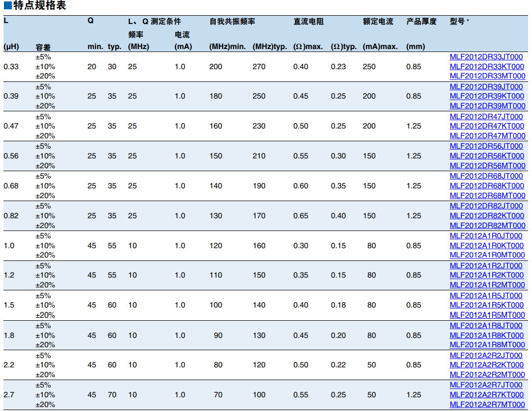
Task: Open the MLF2012A2R2MT000 part link
Action: point(487,374)
